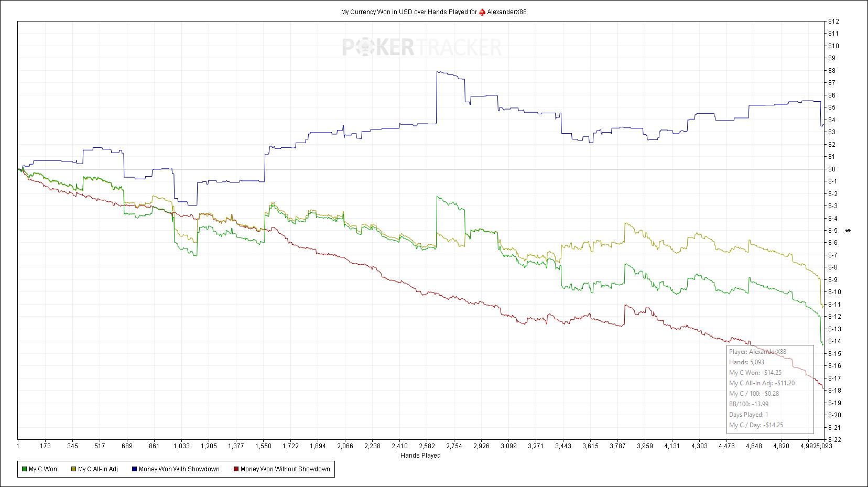868x487 pixels.
Task: Click the 1,033 tick label on x-axis
Action: tap(181, 446)
